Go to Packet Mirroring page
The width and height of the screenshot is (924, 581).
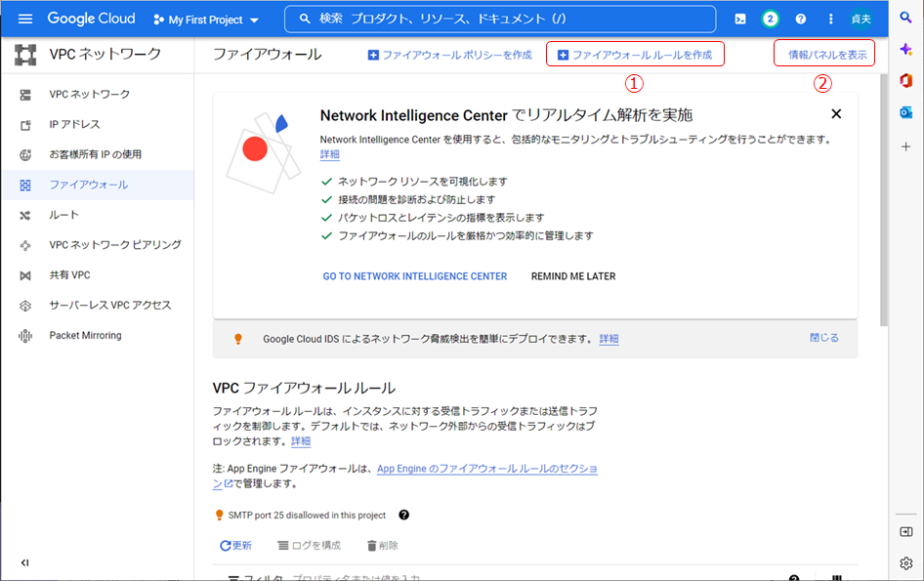pyautogui.click(x=85, y=336)
